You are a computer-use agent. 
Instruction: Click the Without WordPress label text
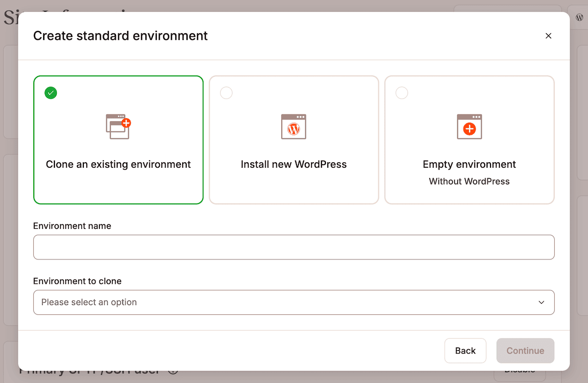pos(469,181)
